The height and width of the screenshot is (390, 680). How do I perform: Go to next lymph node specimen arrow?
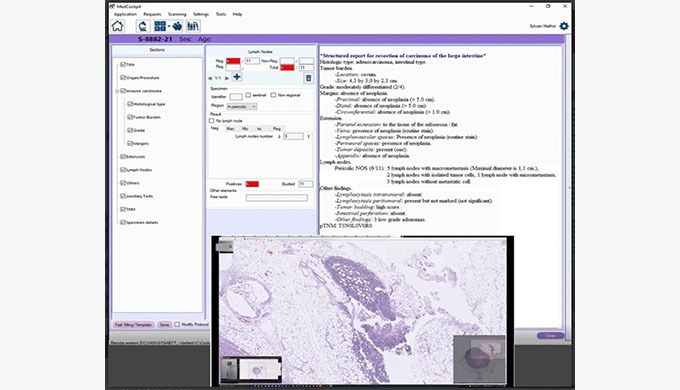point(227,79)
